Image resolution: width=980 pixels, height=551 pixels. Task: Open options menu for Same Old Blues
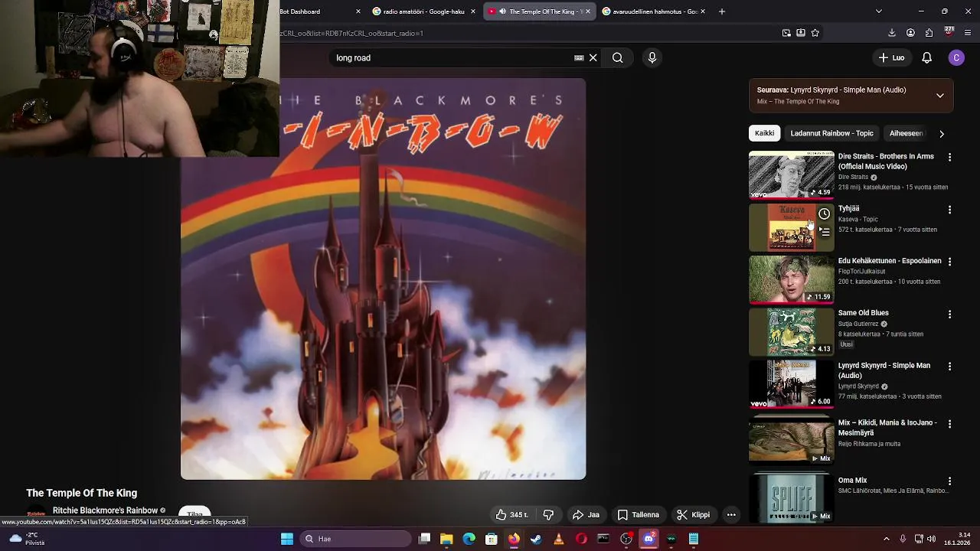point(949,314)
